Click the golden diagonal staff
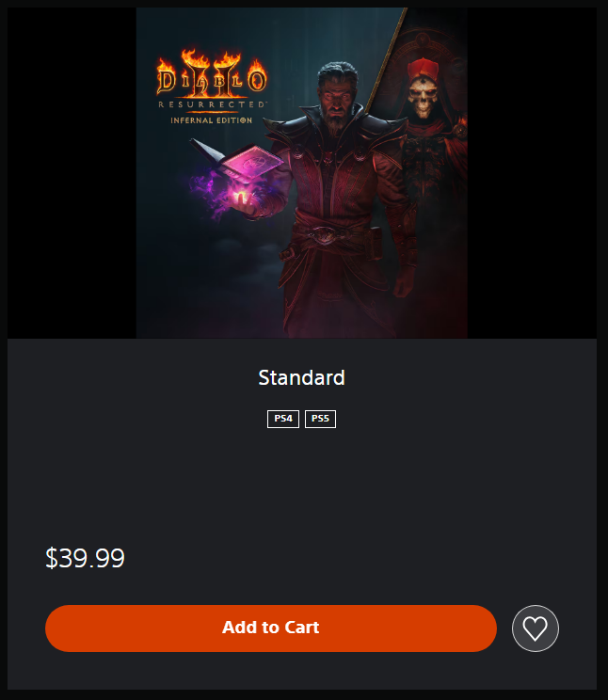 tap(385, 60)
